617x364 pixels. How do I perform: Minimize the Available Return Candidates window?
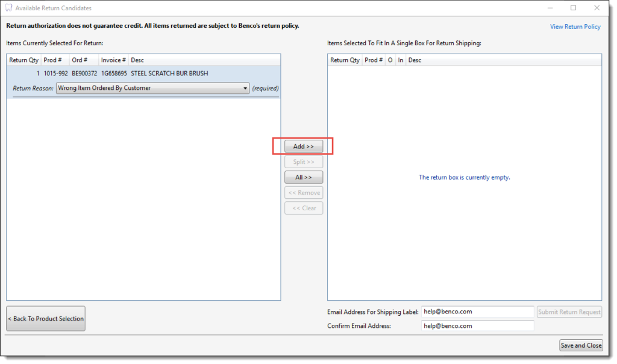click(550, 8)
